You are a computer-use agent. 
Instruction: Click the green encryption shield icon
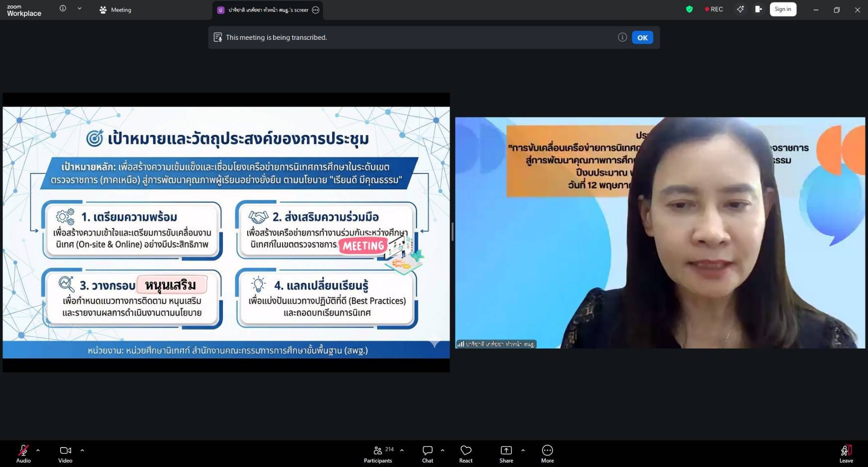point(689,9)
